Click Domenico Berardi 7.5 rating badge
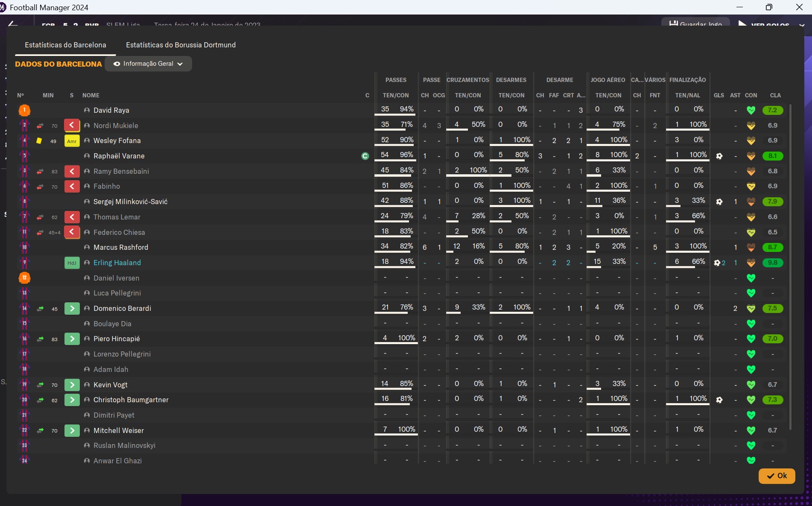The image size is (812, 506). tap(773, 308)
